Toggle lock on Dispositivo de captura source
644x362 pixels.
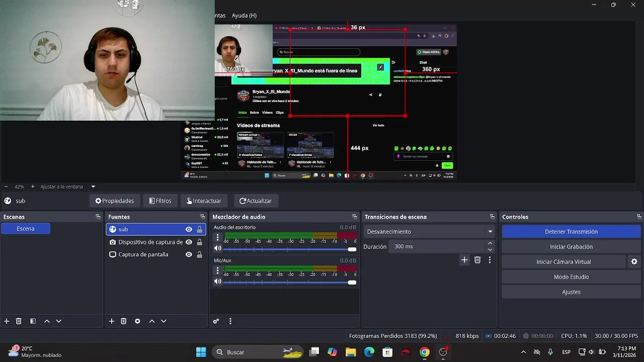tap(199, 242)
